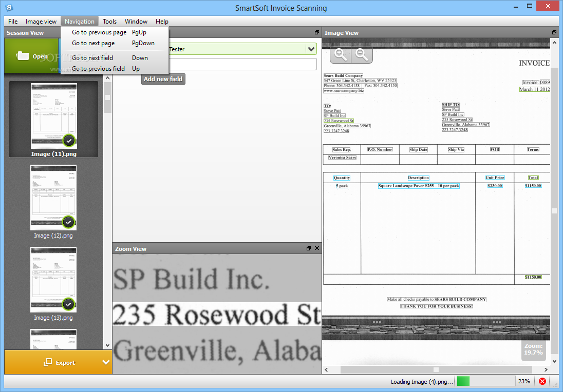Click the '$230.00' unit price cell
The height and width of the screenshot is (392, 563).
tap(495, 186)
